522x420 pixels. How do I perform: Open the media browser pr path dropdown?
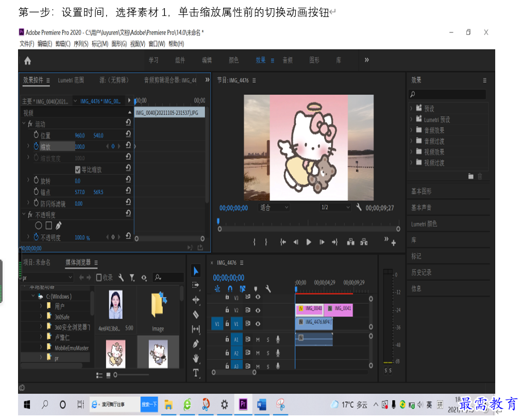(47, 277)
